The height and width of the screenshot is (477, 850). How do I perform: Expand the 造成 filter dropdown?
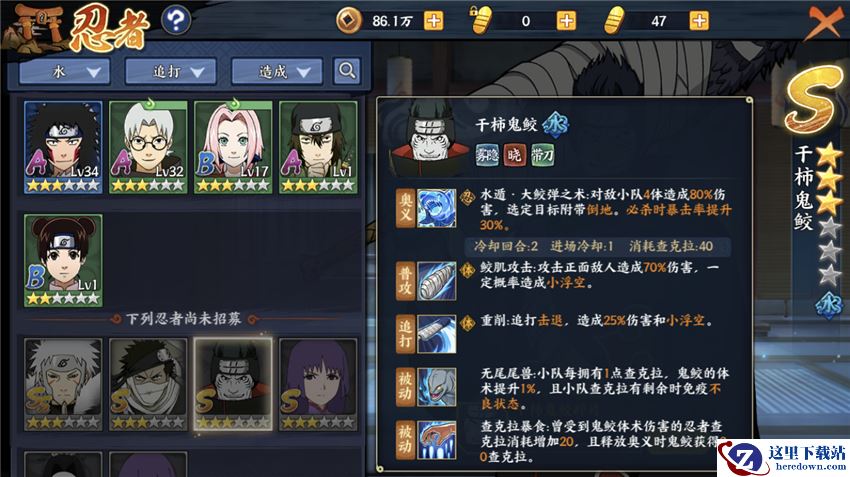click(277, 72)
